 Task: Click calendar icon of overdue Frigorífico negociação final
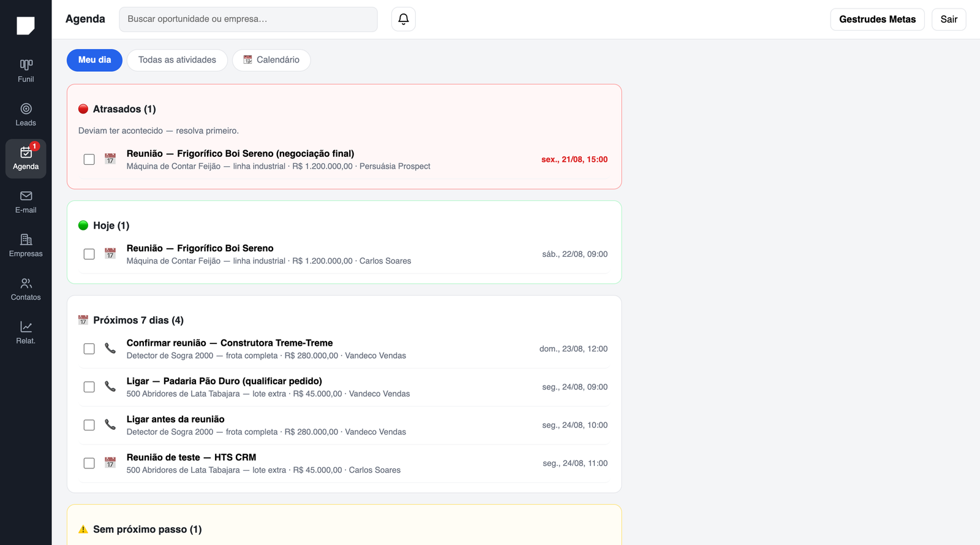(110, 159)
